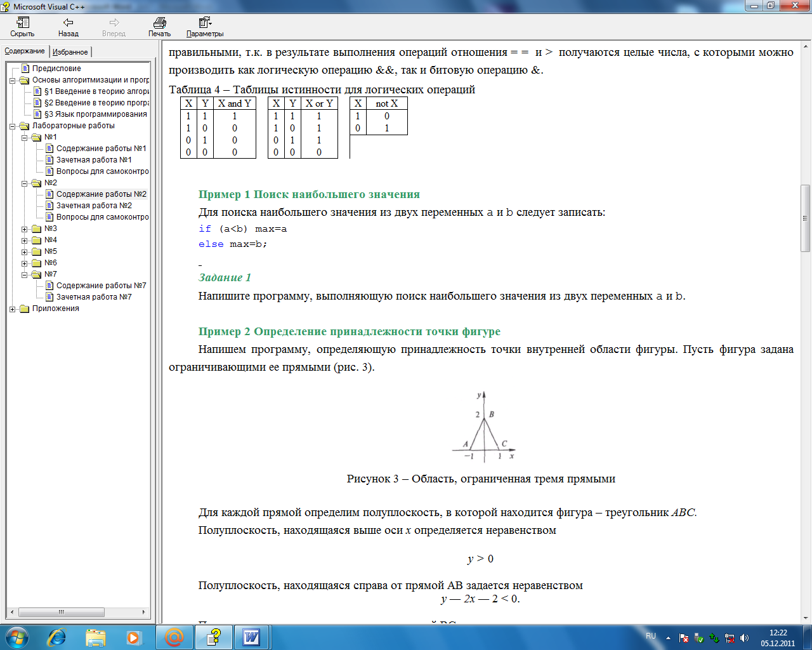
Task: Click the document scroll-down arrow
Action: [806, 618]
